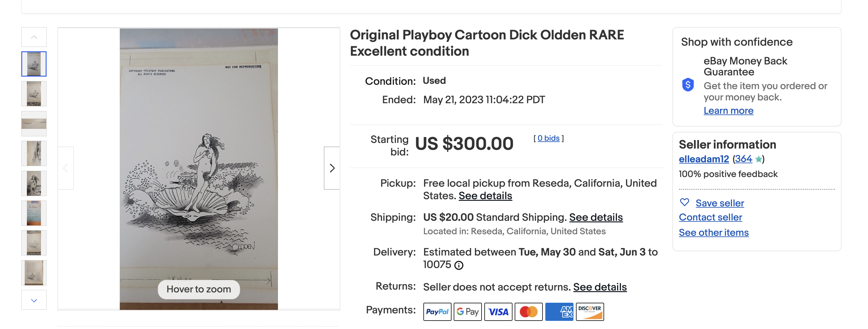Image resolution: width=868 pixels, height=329 pixels.
Task: Click the Mastercard icon
Action: pos(528,311)
